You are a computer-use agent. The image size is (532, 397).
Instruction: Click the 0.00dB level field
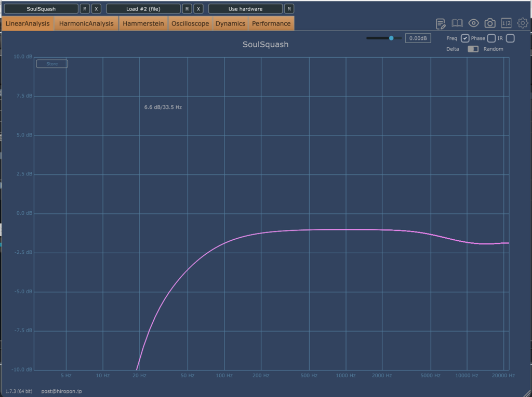click(418, 38)
